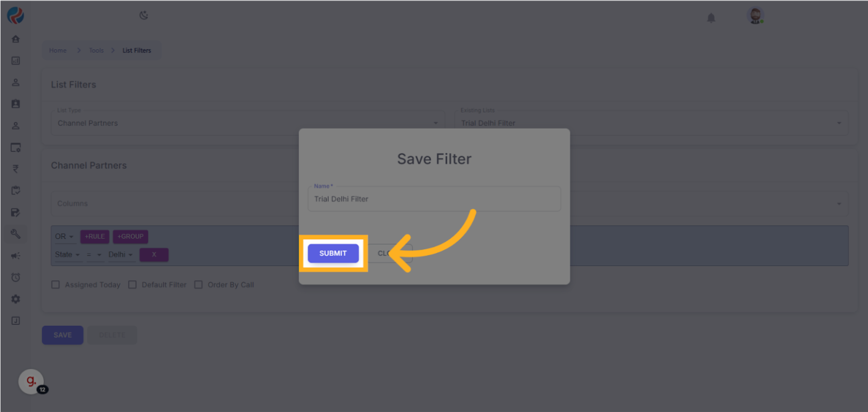This screenshot has height=412, width=868.
Task: Click the notification bell icon
Action: point(711,18)
